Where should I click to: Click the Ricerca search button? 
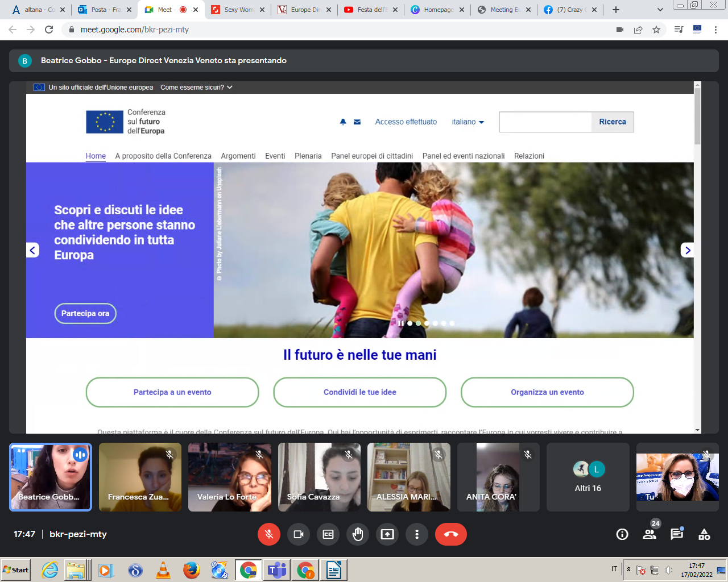[613, 122]
